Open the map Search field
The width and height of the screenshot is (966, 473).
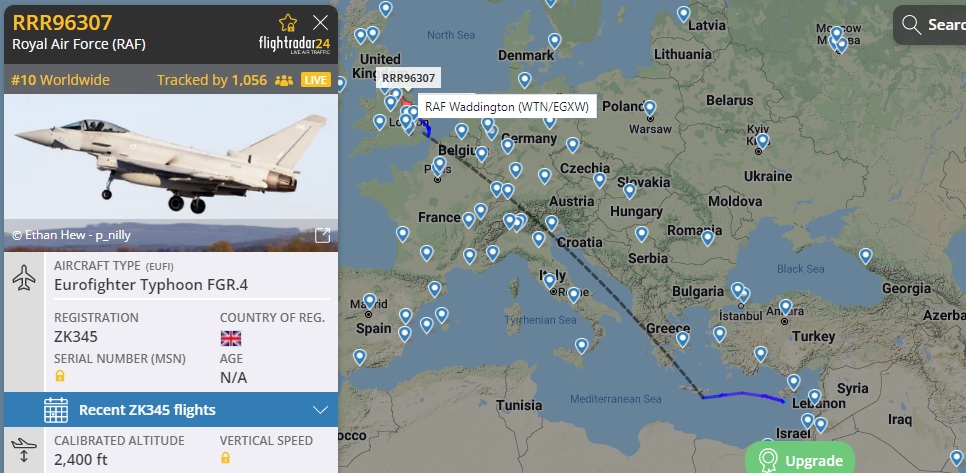pyautogui.click(x=930, y=25)
